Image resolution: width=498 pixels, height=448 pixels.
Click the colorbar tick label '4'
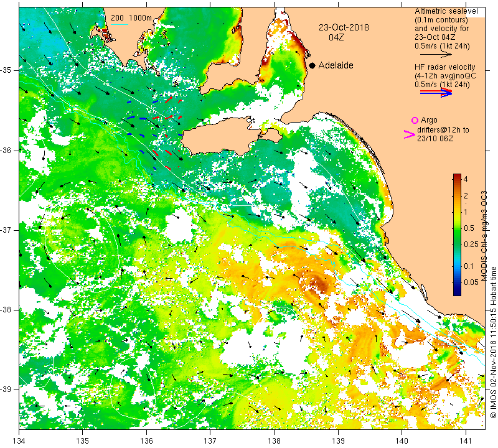(x=466, y=179)
